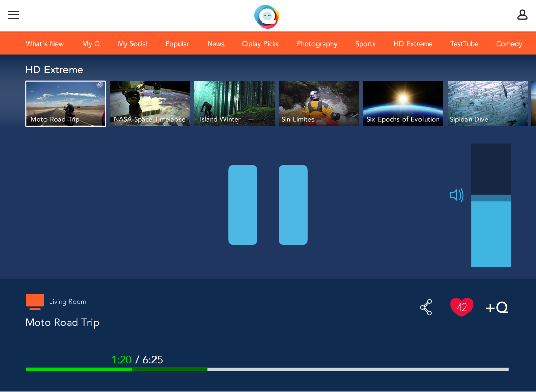Screen dimensions: 536x392
Task: Click the Qplay logo
Action: (x=266, y=16)
